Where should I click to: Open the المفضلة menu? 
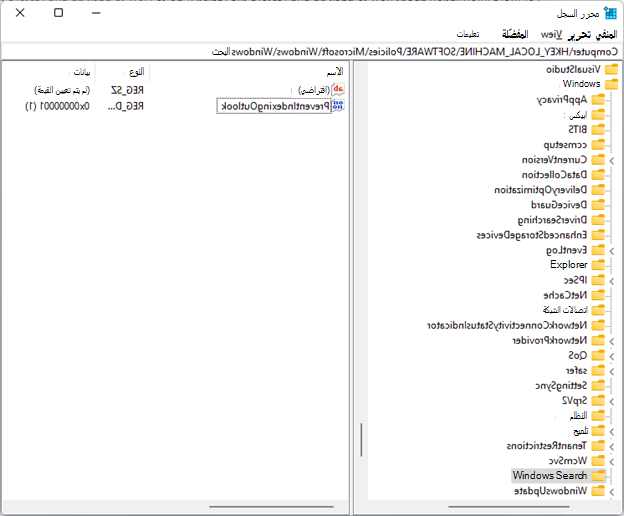click(x=515, y=35)
